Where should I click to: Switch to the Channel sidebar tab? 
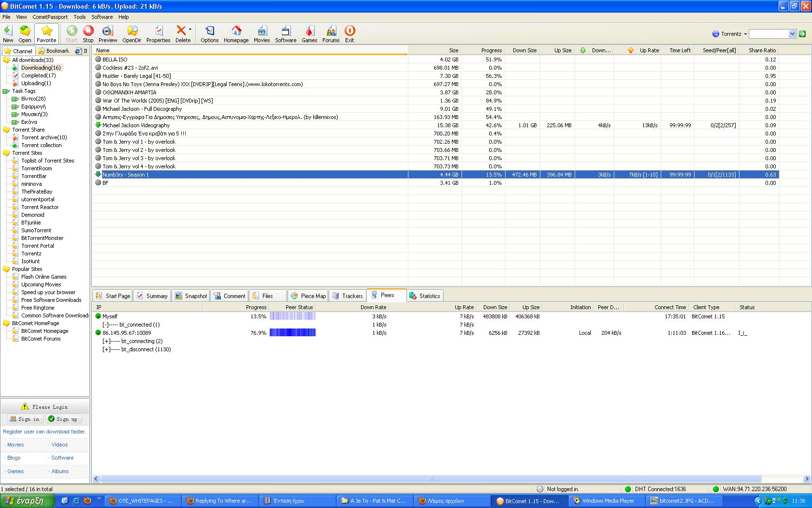pyautogui.click(x=18, y=51)
